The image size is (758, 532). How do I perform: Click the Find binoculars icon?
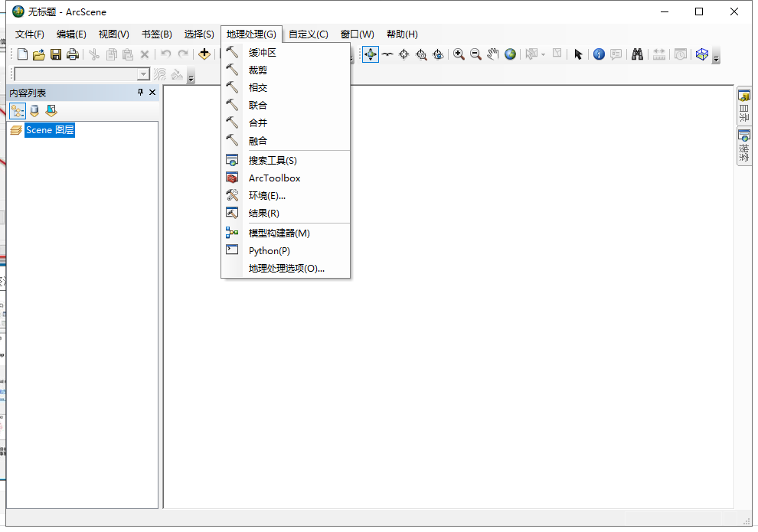[x=637, y=54]
